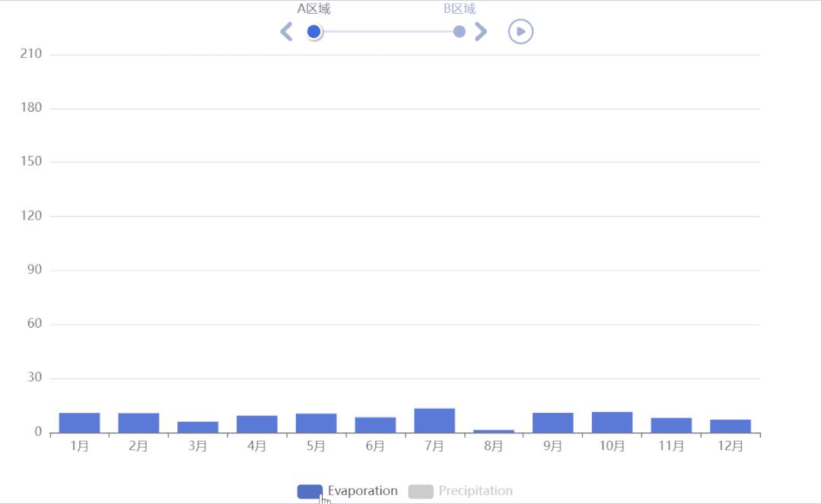Click the 10月 evaporation bar

(x=612, y=422)
